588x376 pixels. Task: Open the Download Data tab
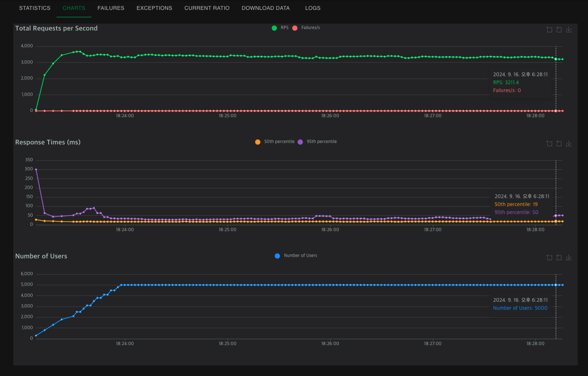266,8
